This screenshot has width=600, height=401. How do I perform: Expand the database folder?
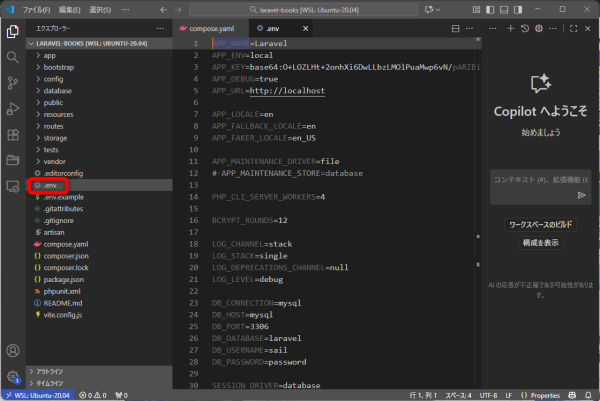pos(57,91)
